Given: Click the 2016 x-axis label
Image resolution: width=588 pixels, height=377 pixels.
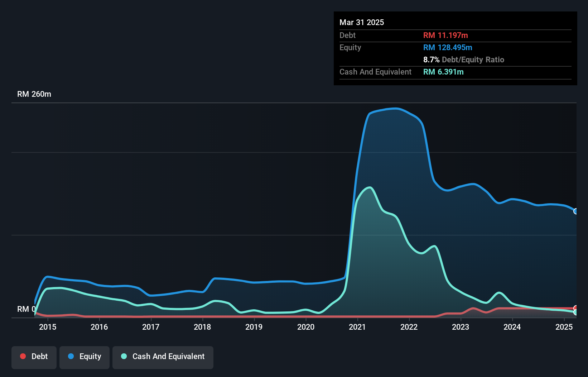Looking at the screenshot, I should point(99,327).
